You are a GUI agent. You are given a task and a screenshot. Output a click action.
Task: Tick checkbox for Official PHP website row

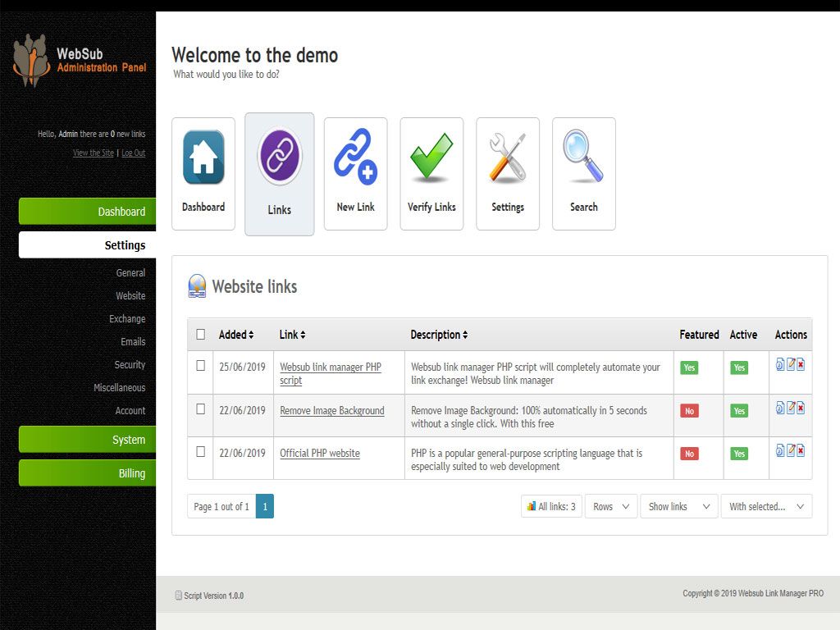(200, 452)
